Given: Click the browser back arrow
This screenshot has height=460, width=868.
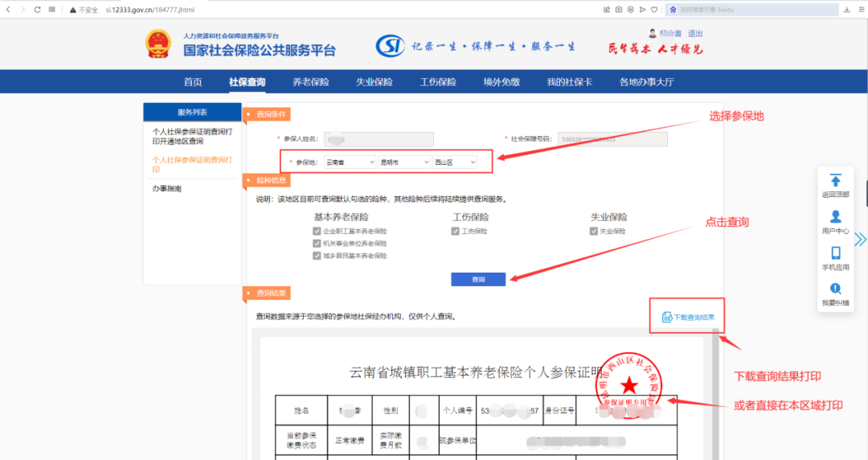Looking at the screenshot, I should tap(8, 10).
